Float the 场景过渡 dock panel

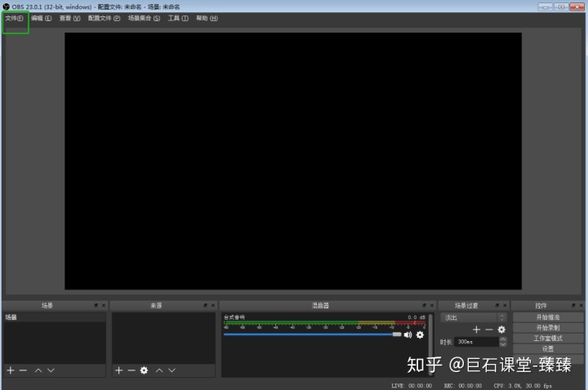tap(497, 305)
